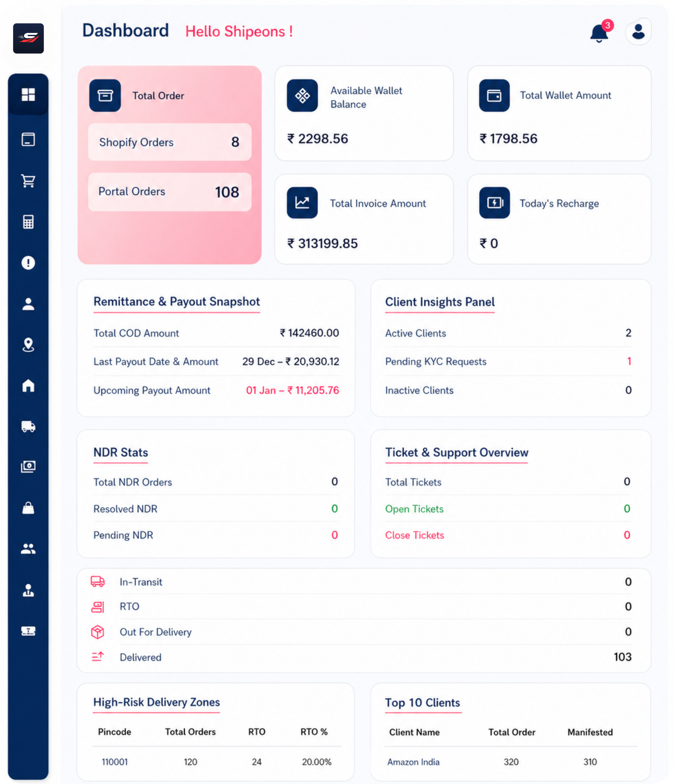Open the shopping bag icon in sidebar
674x784 pixels.
[x=28, y=508]
